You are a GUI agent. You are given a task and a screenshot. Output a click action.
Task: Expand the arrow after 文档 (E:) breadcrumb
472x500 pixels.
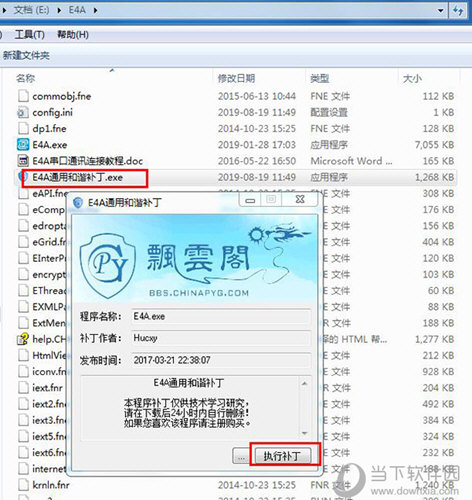tap(59, 11)
